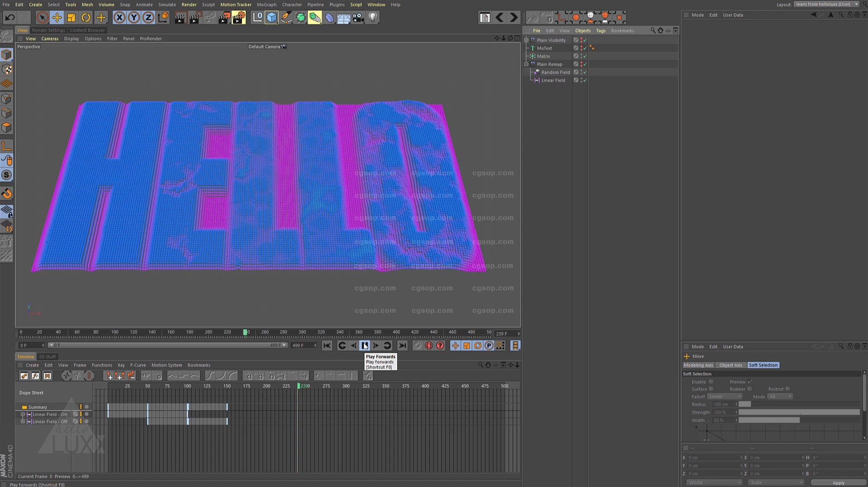Add a Light object with bulb icon

click(372, 18)
